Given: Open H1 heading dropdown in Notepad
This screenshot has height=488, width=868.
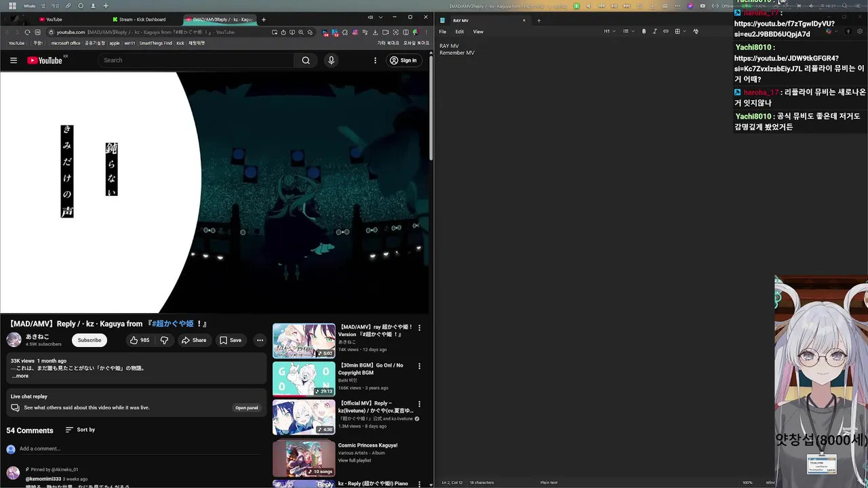Looking at the screenshot, I should 609,31.
